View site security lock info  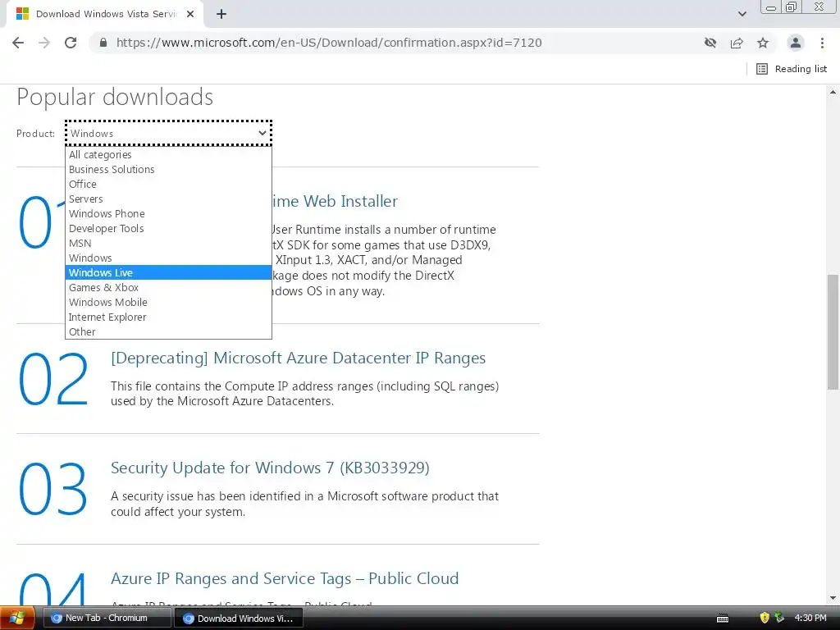coord(103,43)
